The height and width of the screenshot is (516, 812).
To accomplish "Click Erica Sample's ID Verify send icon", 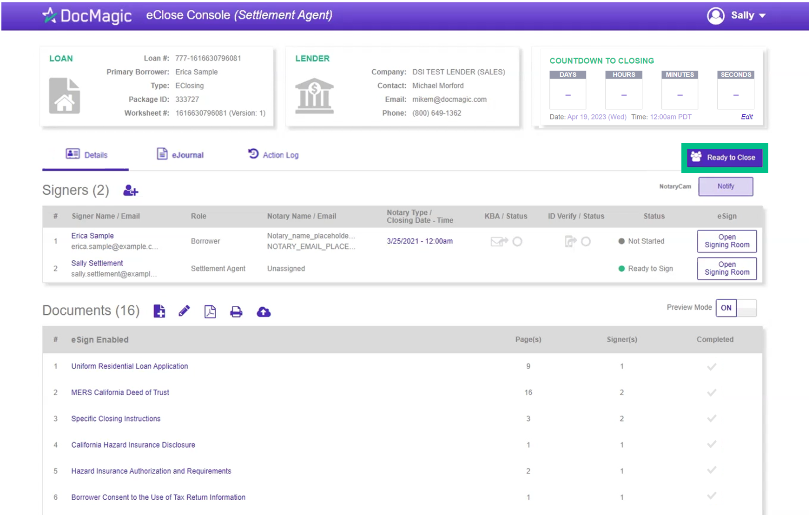I will (570, 241).
